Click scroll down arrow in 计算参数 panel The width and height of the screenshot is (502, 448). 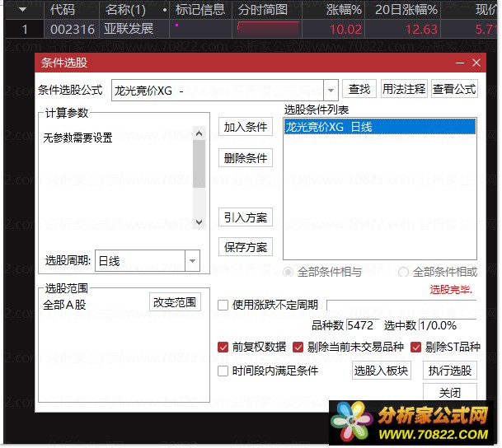(x=199, y=222)
